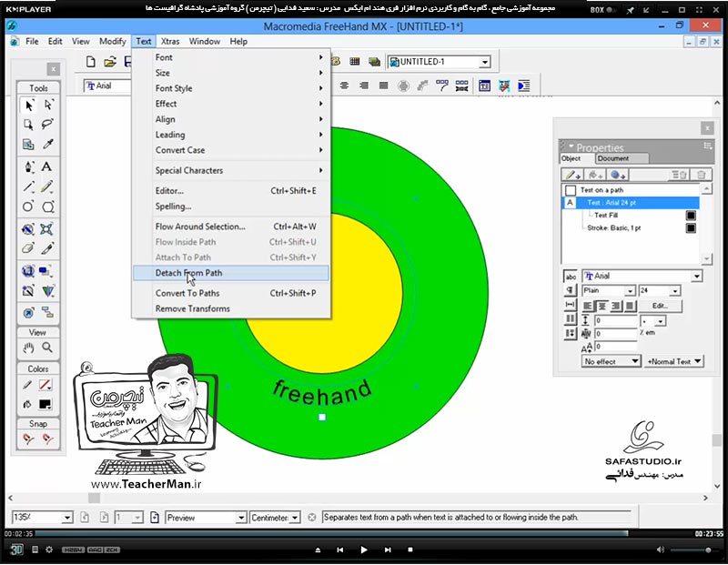Click the KMPlayer video seek bar

(364, 534)
